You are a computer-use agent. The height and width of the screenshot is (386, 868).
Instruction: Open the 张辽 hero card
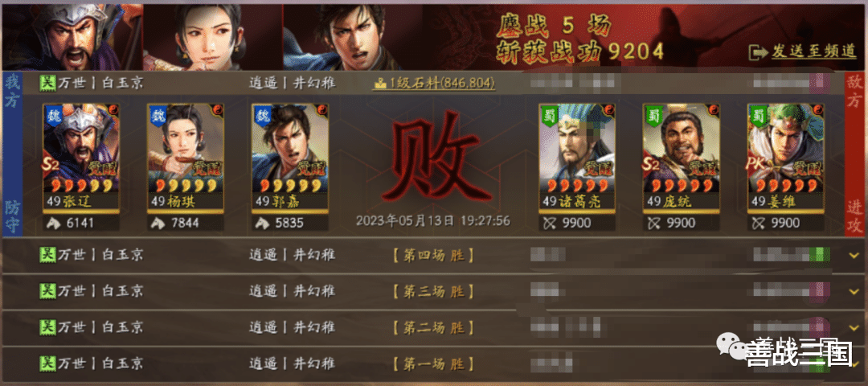[x=81, y=158]
